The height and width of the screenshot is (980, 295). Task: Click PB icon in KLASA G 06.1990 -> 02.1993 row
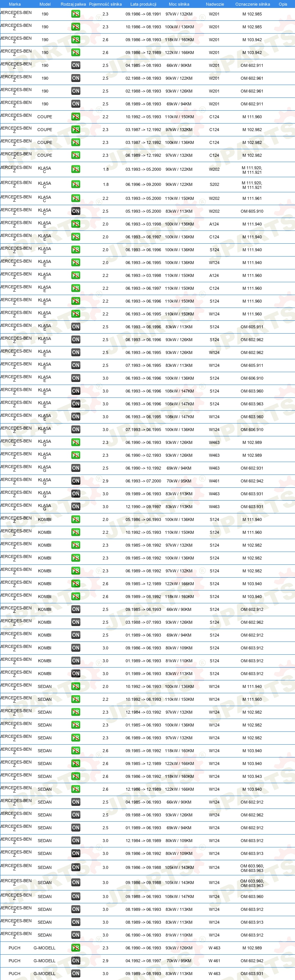click(75, 455)
